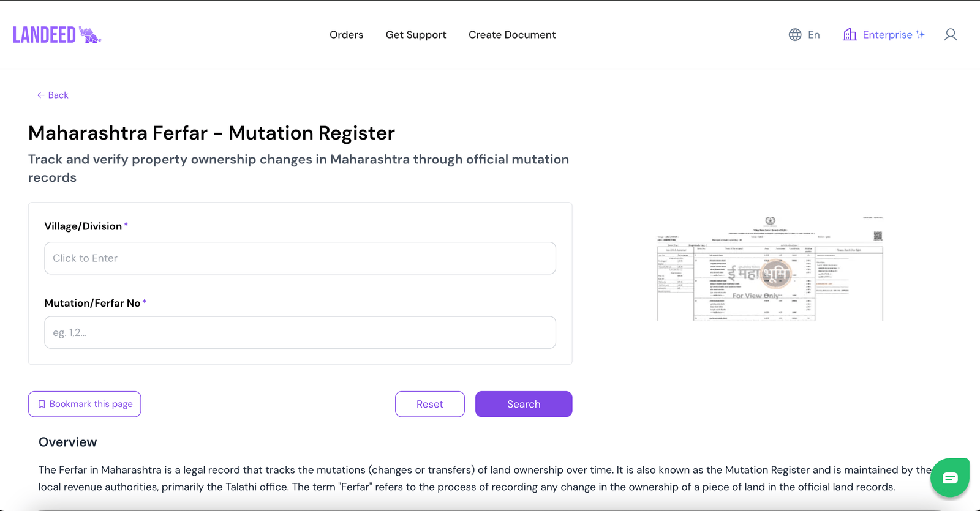Select Bookmark this page

click(85, 404)
